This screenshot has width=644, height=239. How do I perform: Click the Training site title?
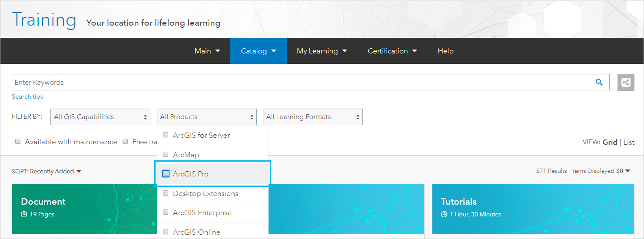44,20
